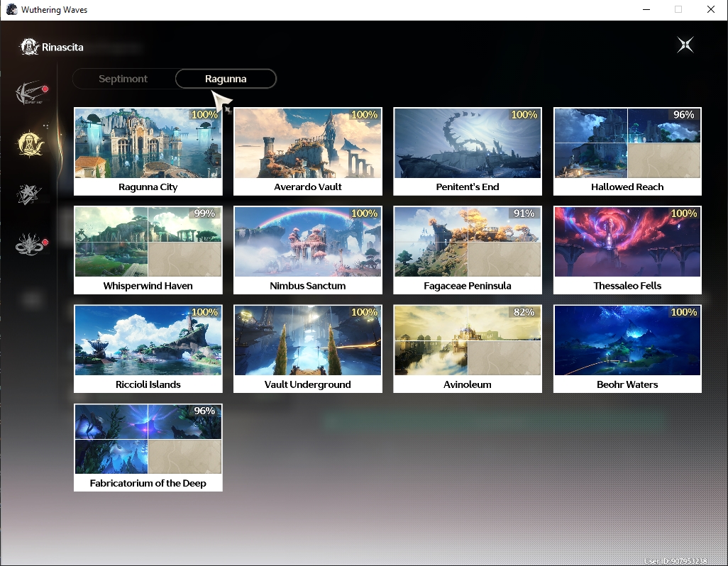Open the star-shaped third sidebar icon

pyautogui.click(x=29, y=194)
